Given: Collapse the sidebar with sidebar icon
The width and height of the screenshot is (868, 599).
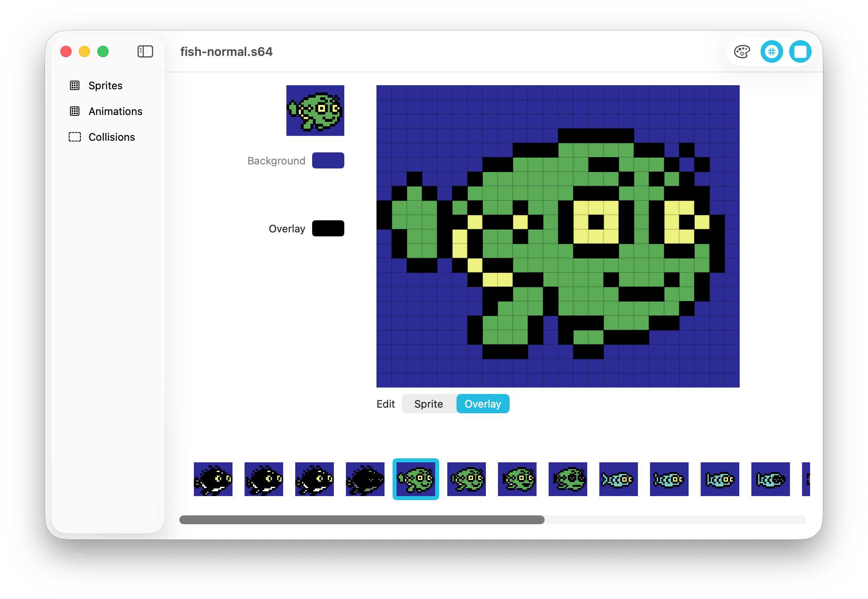Looking at the screenshot, I should (x=145, y=51).
